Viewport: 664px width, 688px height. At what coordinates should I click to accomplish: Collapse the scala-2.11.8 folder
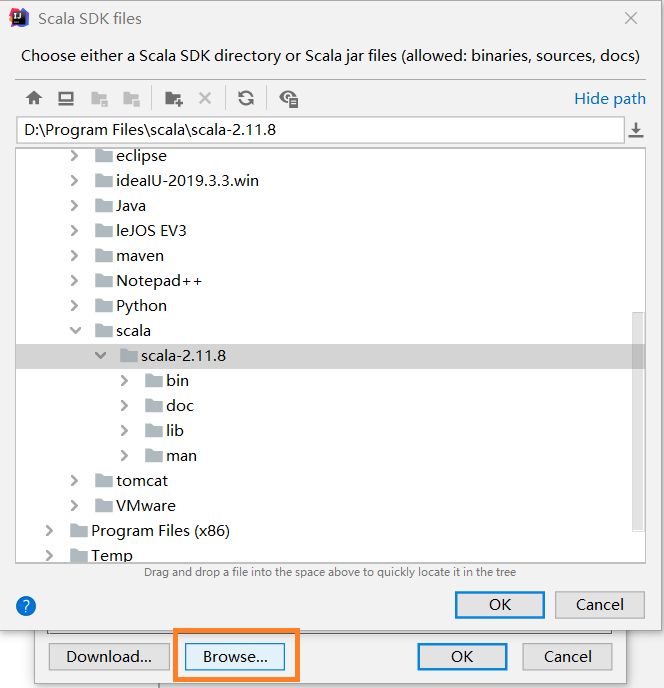pos(100,355)
